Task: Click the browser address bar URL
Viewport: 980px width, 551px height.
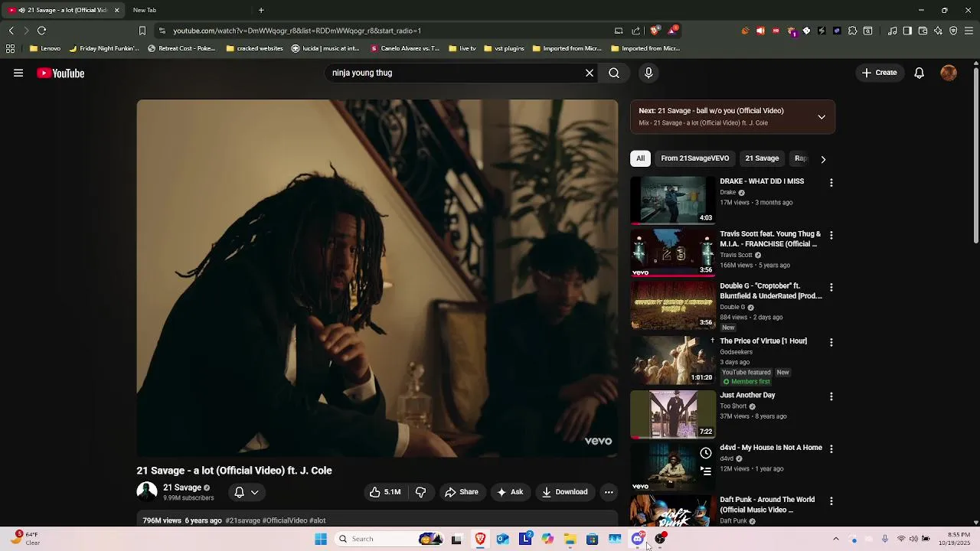Action: pyautogui.click(x=297, y=31)
